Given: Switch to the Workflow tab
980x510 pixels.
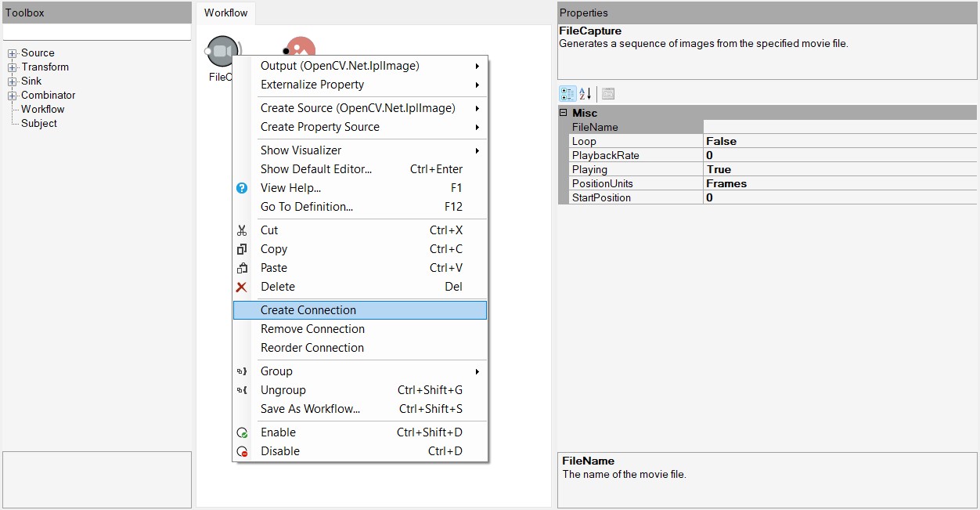Looking at the screenshot, I should tap(225, 13).
